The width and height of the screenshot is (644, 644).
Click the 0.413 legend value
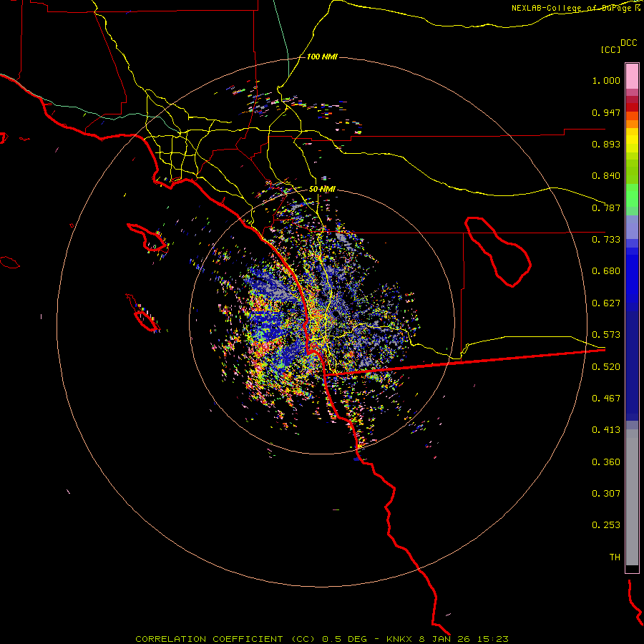[606, 430]
